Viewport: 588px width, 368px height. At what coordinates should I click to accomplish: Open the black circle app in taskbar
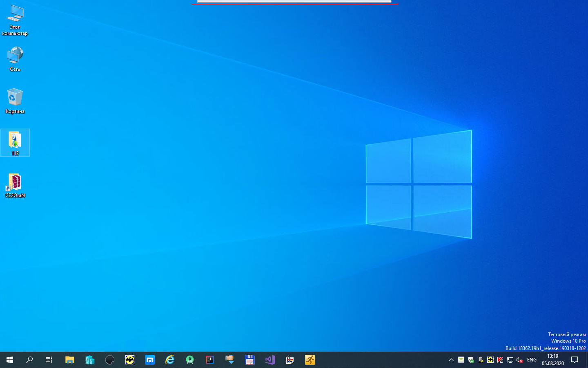click(109, 360)
